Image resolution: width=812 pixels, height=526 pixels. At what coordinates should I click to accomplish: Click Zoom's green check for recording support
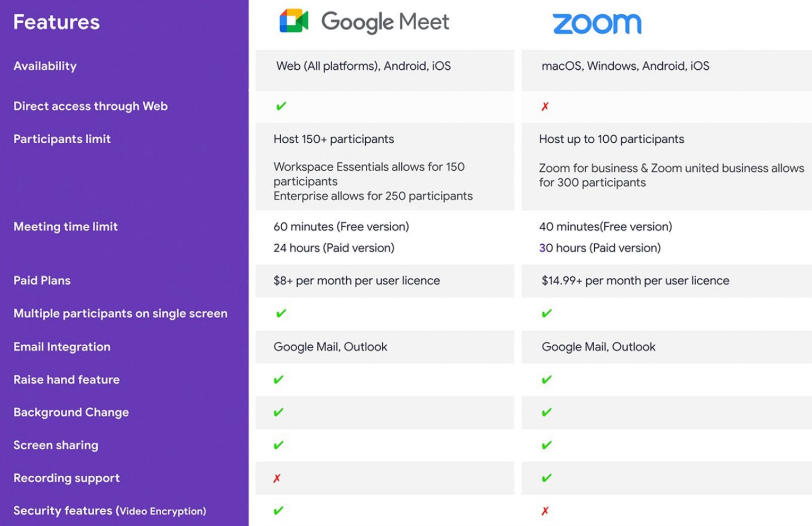547,478
